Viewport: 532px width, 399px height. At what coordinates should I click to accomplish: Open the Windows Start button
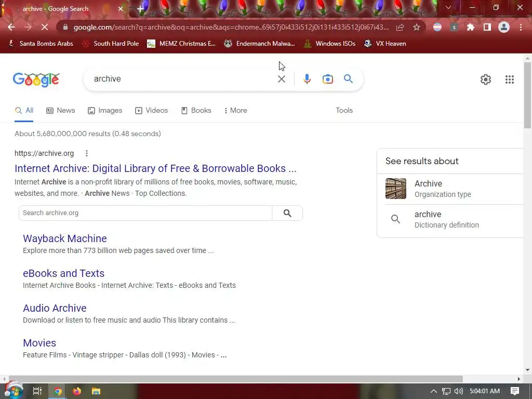click(14, 391)
